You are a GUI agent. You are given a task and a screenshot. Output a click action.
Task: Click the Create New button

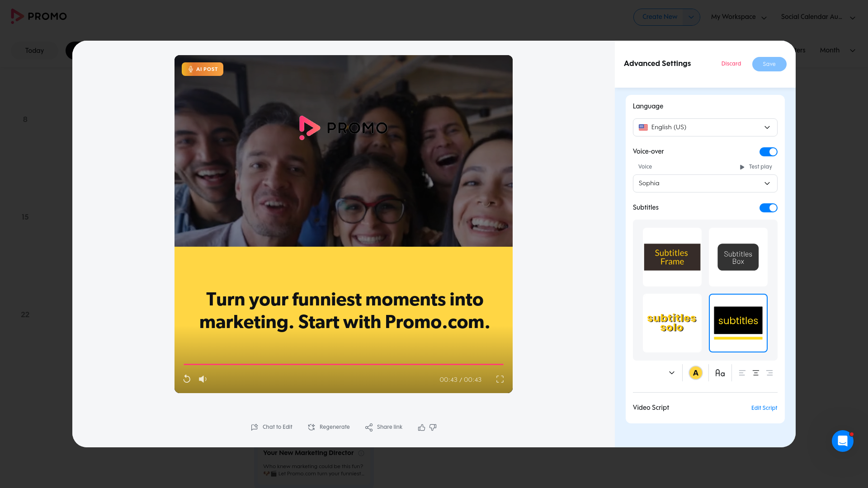click(660, 17)
